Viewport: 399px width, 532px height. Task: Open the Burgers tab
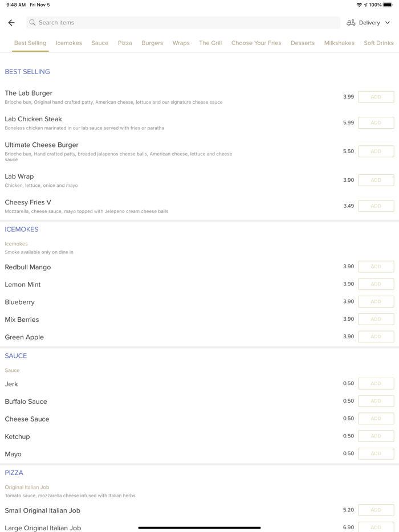(x=152, y=43)
